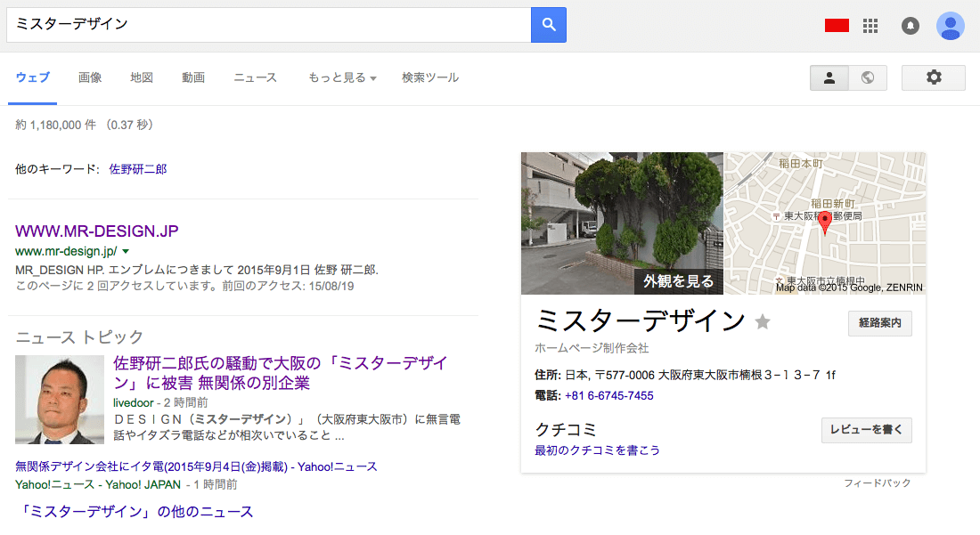Image resolution: width=980 pixels, height=535 pixels.
Task: Open the search settings gear
Action: point(933,77)
